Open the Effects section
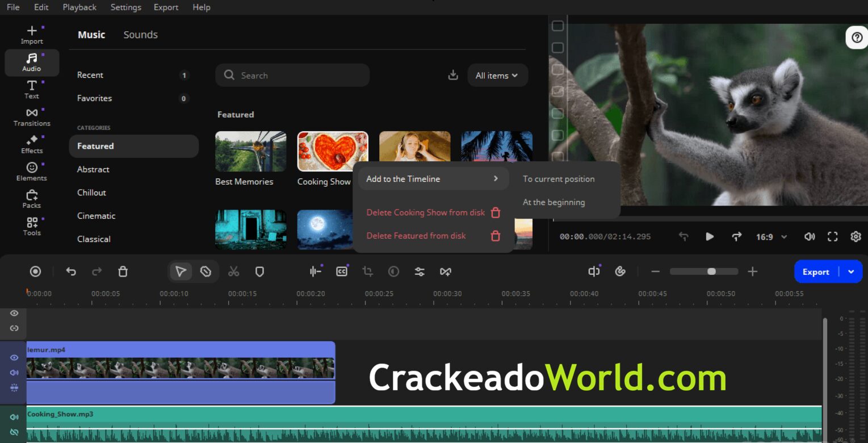This screenshot has height=443, width=868. [x=32, y=144]
